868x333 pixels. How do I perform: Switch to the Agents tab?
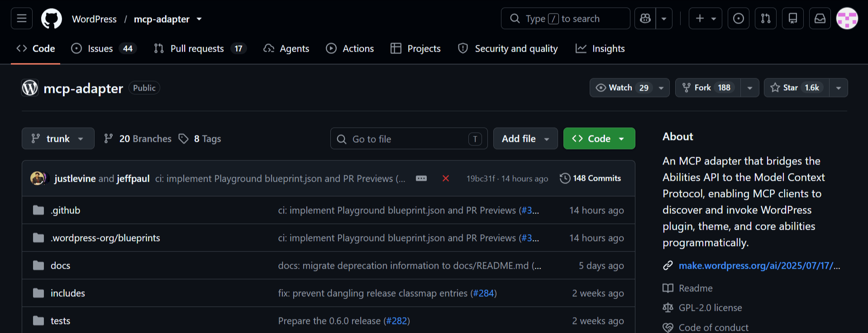click(x=286, y=48)
